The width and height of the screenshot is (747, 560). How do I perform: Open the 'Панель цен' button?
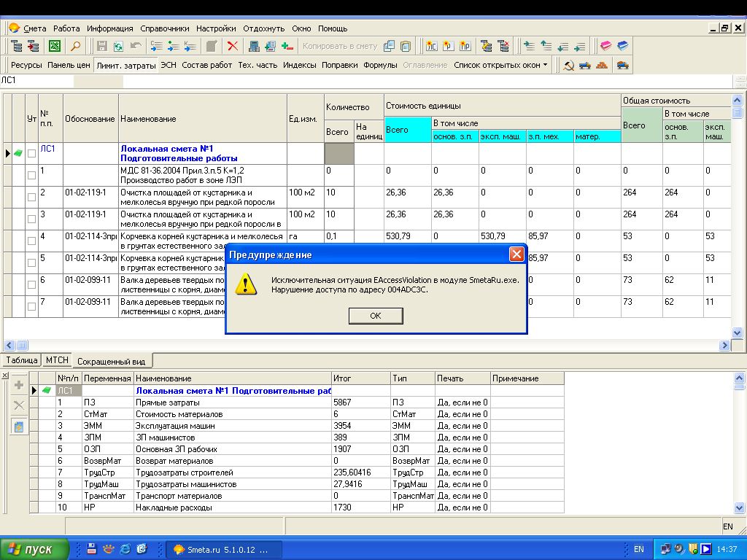69,65
